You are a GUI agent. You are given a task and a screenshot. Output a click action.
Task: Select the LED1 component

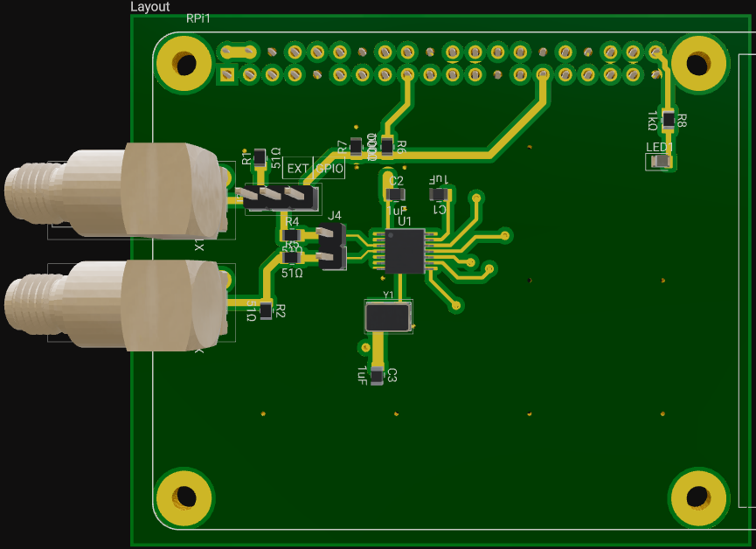[x=662, y=161]
